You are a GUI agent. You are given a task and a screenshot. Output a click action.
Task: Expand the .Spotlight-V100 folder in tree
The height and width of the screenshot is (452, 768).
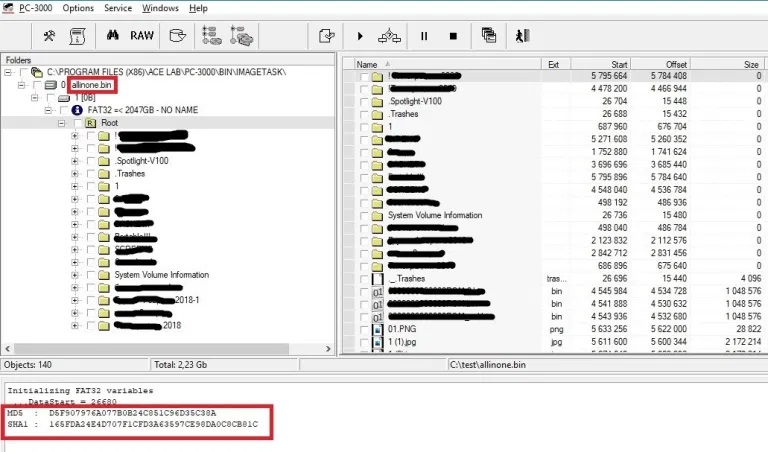click(74, 161)
